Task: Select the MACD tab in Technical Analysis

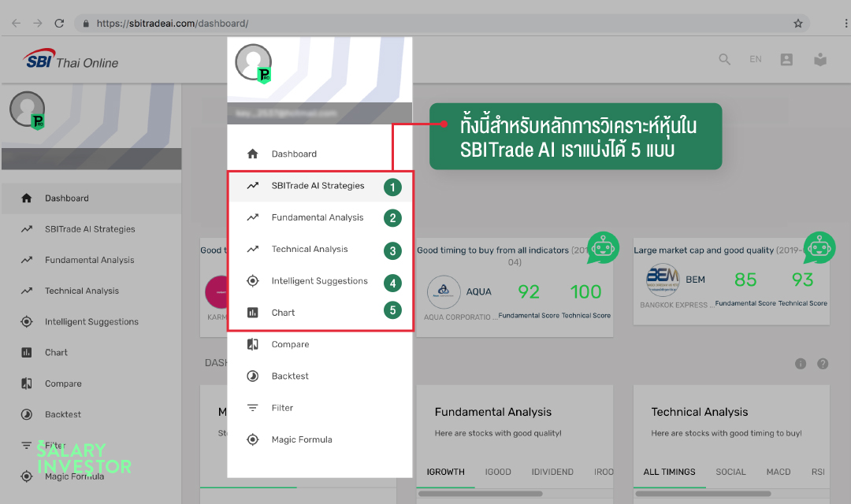Action: click(778, 472)
